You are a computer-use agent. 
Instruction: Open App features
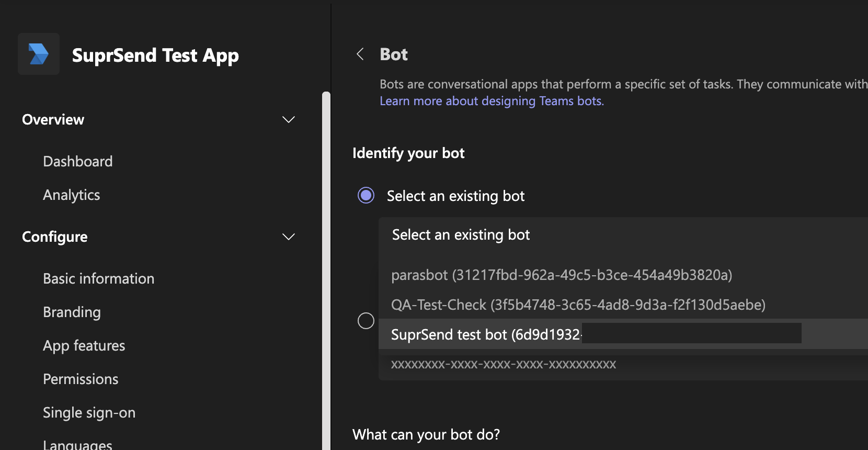(x=84, y=345)
